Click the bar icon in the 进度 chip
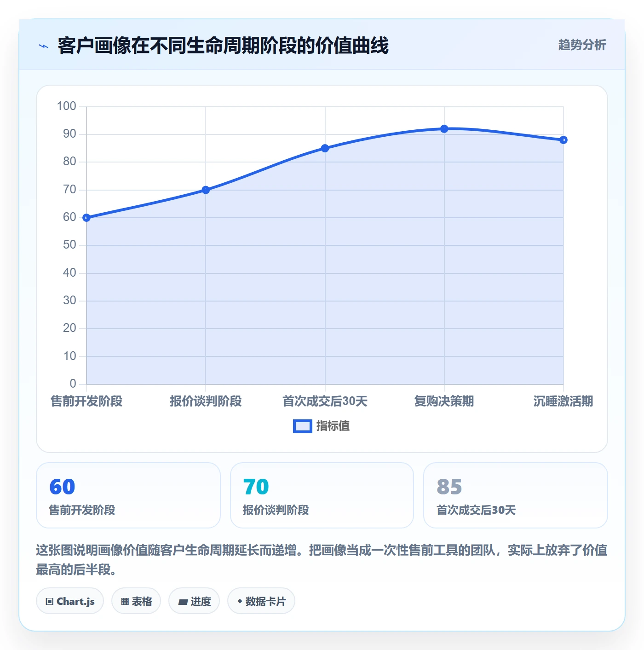Screen dimensions: 644x650 click(183, 602)
